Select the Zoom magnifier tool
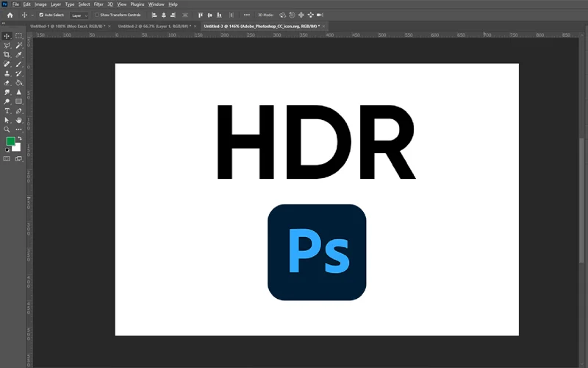Image resolution: width=588 pixels, height=368 pixels. (x=7, y=130)
